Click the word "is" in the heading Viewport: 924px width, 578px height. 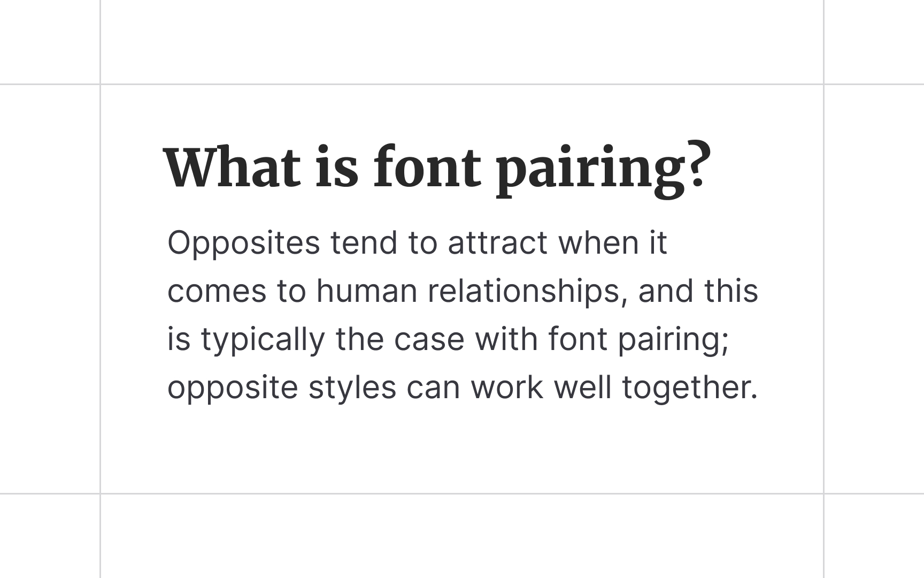(x=337, y=168)
